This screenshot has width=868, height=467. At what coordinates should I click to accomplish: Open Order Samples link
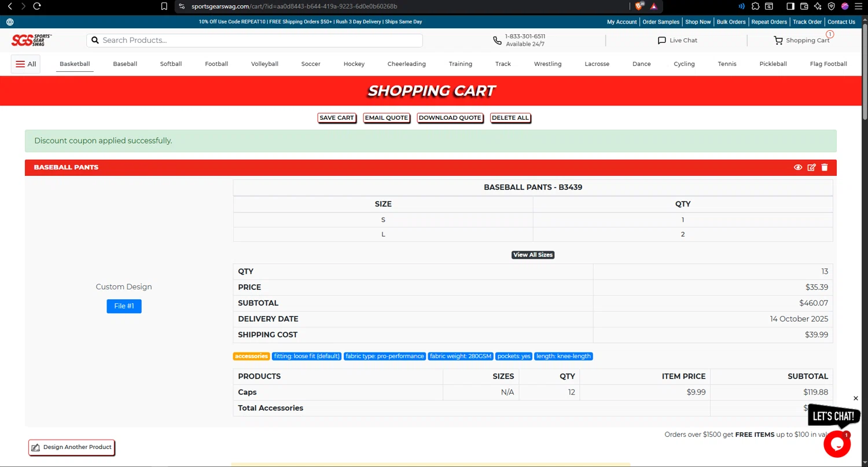[x=661, y=22]
